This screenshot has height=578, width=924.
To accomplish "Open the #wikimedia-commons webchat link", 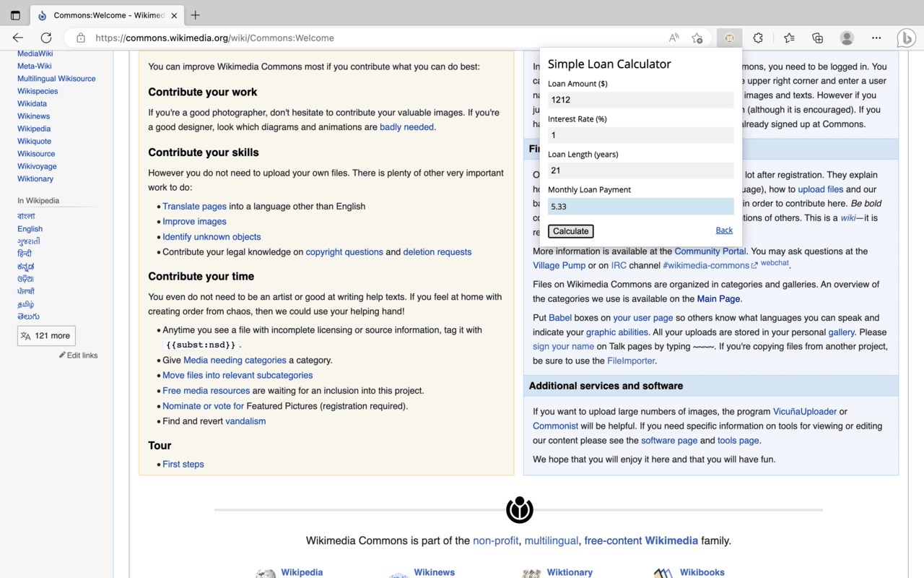I will (710, 266).
